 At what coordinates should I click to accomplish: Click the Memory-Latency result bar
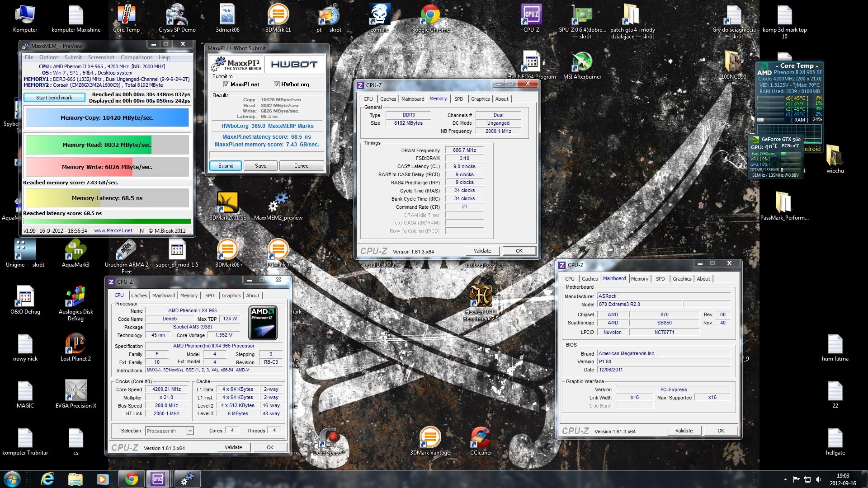click(107, 198)
